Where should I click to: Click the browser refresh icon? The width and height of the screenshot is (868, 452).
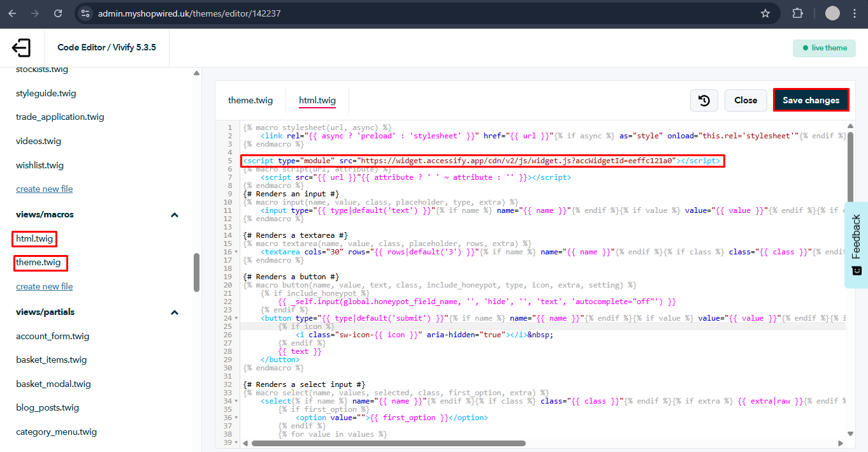[58, 13]
